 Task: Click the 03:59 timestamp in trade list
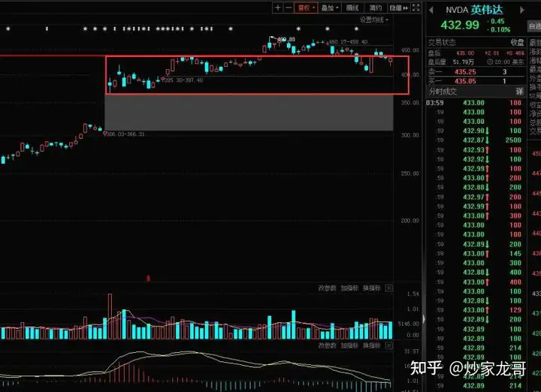click(x=435, y=103)
